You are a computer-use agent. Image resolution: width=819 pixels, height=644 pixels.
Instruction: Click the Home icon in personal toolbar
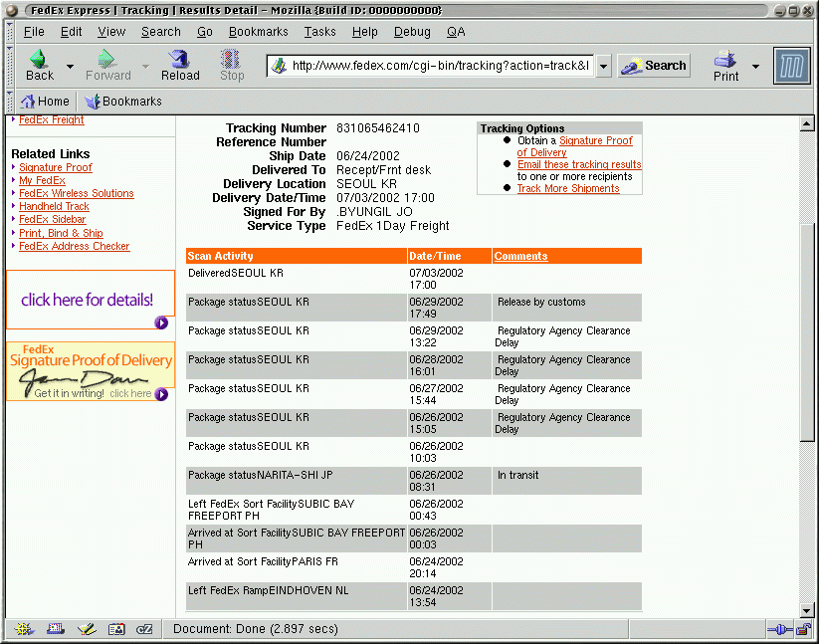28,102
